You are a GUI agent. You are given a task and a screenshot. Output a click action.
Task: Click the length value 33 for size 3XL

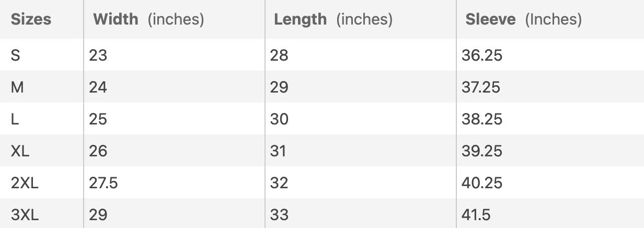coord(279,215)
